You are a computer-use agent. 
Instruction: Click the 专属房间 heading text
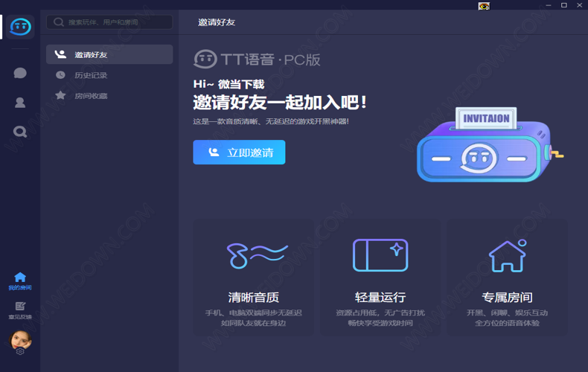click(x=508, y=298)
